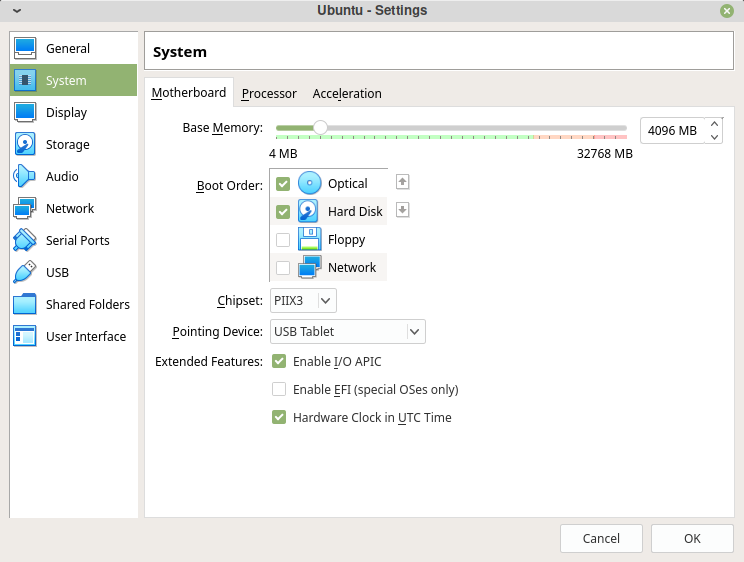
Task: Click the Audio speaker icon in sidebar
Action: coord(25,176)
